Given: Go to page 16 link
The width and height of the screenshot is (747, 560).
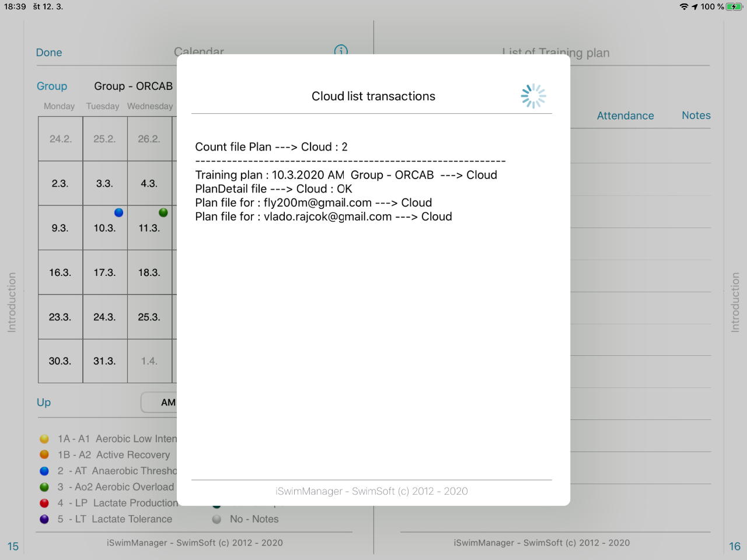Looking at the screenshot, I should [x=734, y=547].
